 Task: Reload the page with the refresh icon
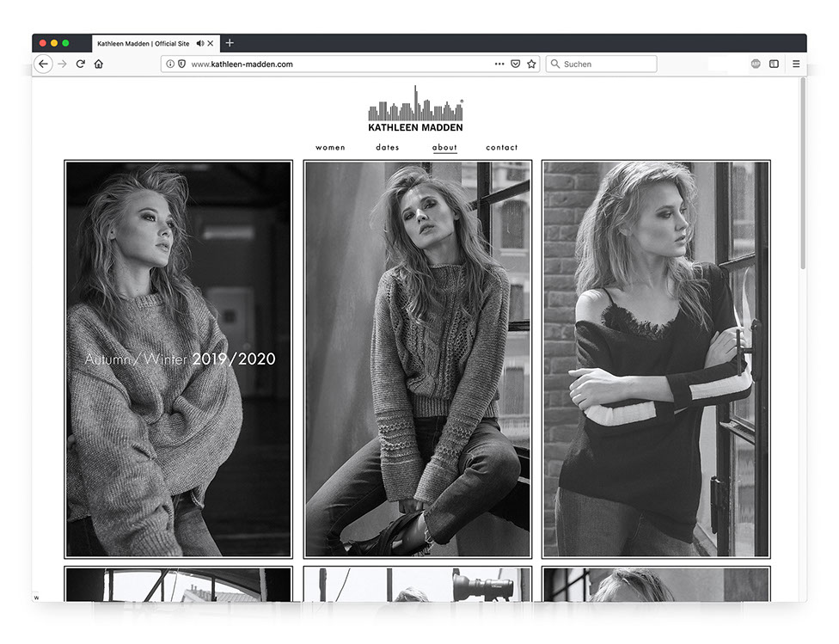(x=80, y=64)
